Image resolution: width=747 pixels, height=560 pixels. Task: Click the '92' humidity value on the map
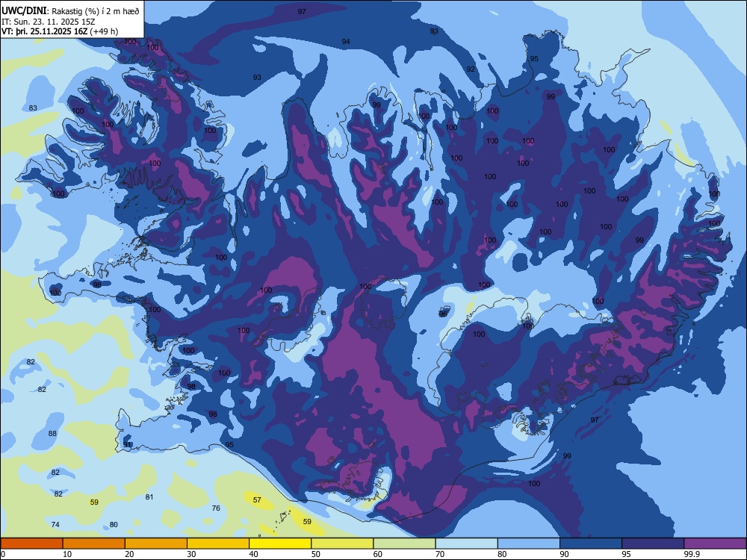pyautogui.click(x=471, y=69)
